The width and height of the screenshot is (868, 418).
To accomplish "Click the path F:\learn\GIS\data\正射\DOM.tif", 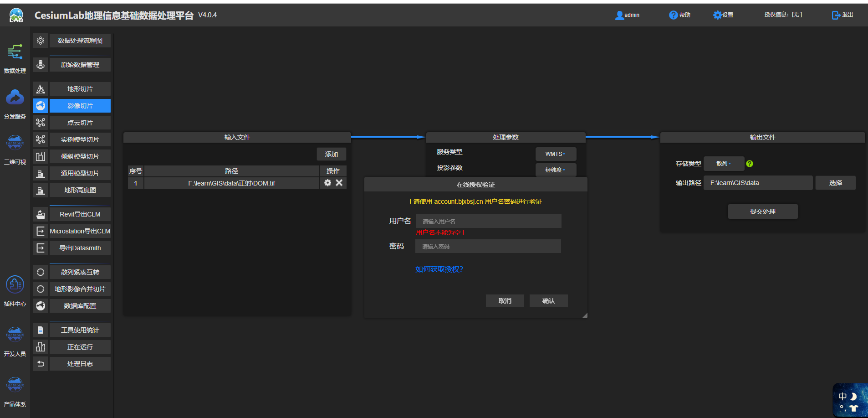I will point(231,183).
